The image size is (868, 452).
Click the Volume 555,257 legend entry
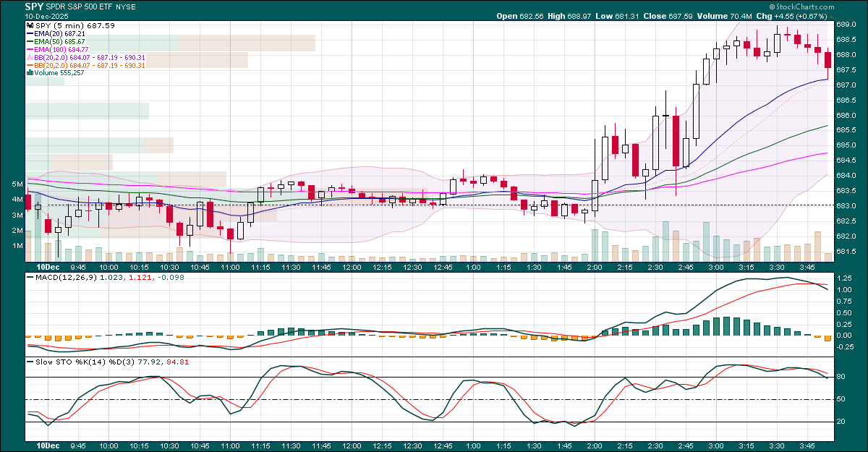click(x=59, y=72)
